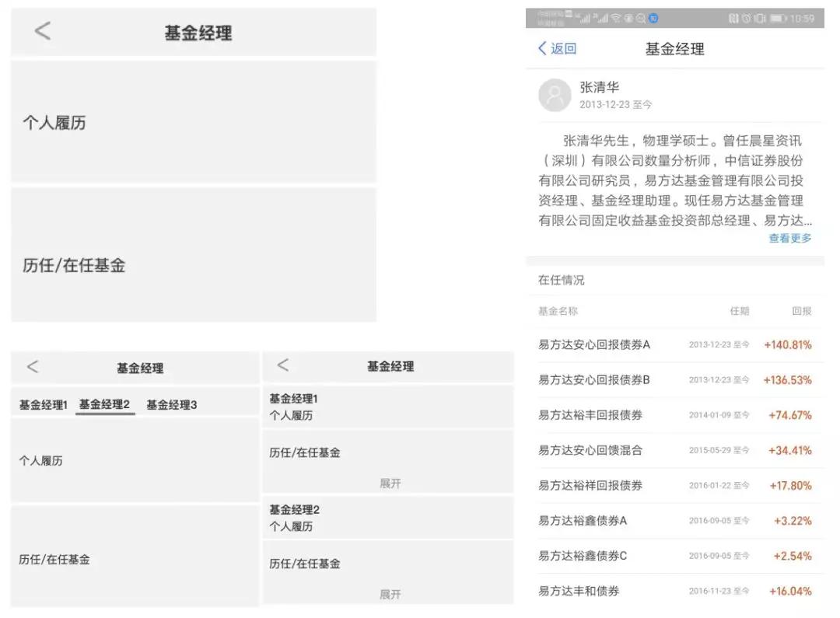Screen dimensions: 840x618
Task: Open 易方达裕鑫债券A fund row
Action: (x=675, y=521)
